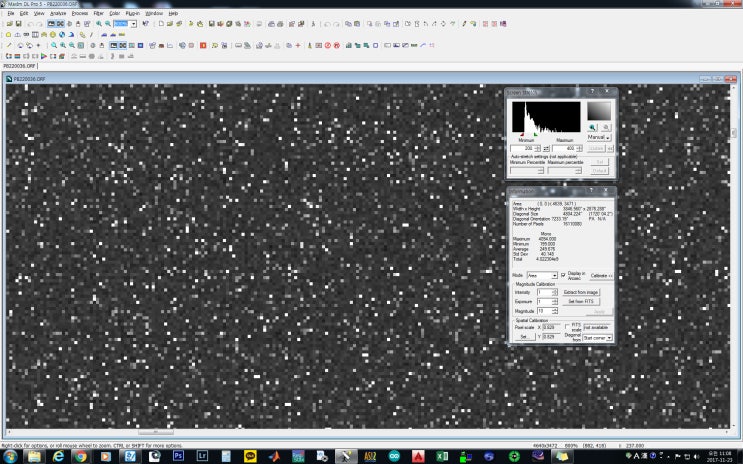The height and width of the screenshot is (464, 743).
Task: Open the zoom percentage dropdown in toolbar
Action: (134, 24)
